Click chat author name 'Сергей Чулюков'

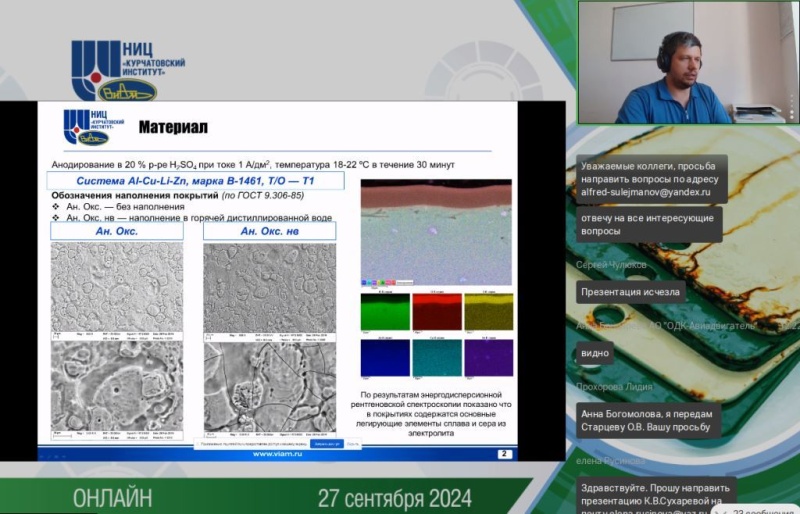click(611, 264)
